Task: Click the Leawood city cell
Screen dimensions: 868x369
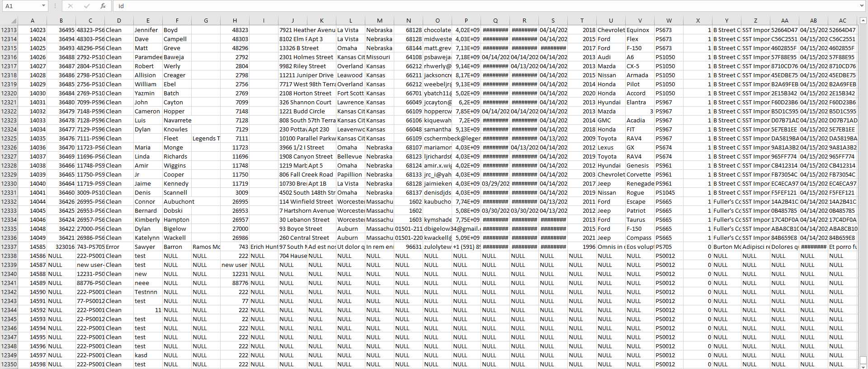Action: click(x=350, y=75)
